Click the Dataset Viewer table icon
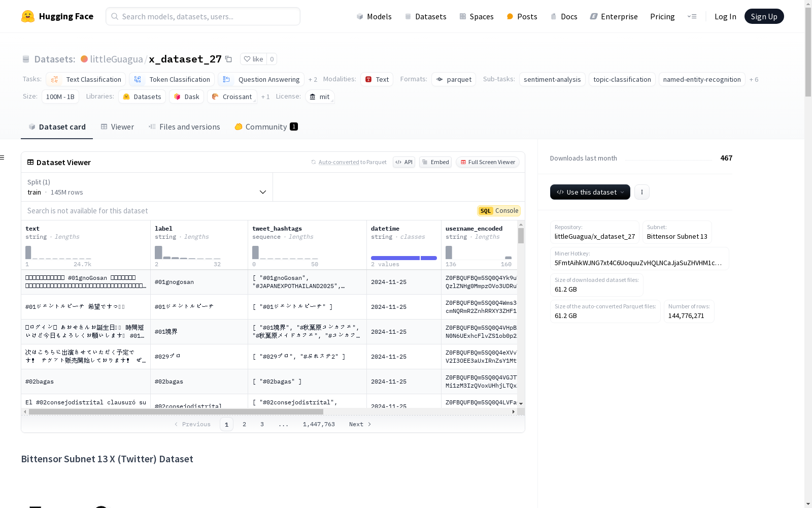 pyautogui.click(x=30, y=162)
